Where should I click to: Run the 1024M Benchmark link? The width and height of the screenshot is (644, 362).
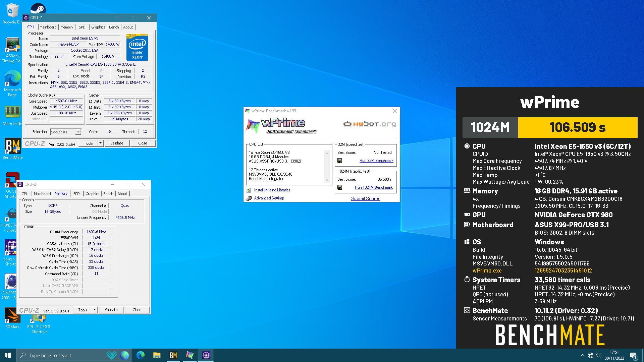click(374, 187)
